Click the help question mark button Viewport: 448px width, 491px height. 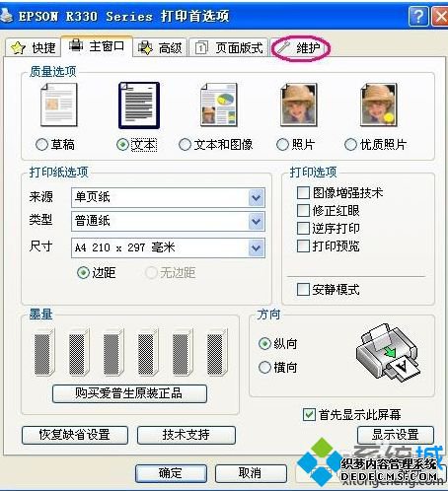pyautogui.click(x=418, y=16)
